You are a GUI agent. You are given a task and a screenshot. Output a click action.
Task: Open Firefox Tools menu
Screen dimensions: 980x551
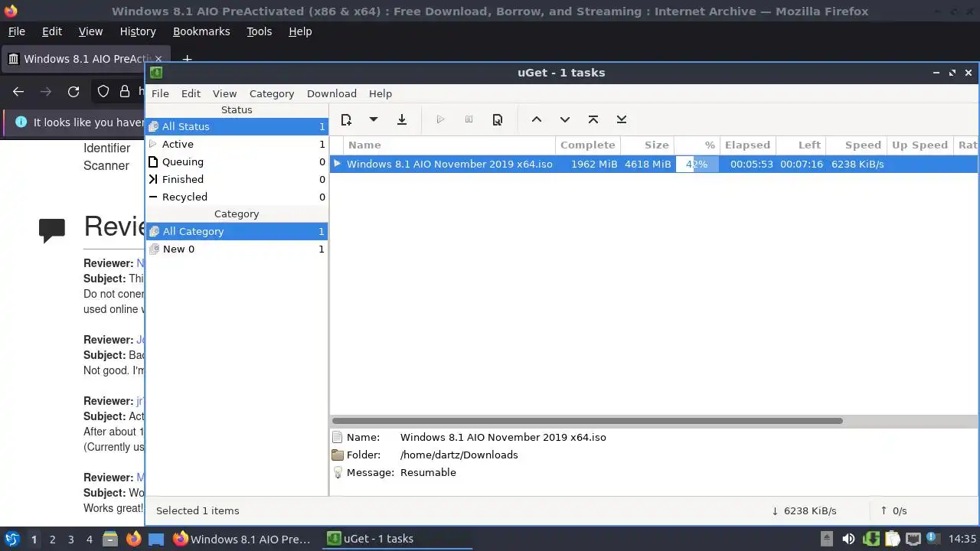(x=259, y=31)
